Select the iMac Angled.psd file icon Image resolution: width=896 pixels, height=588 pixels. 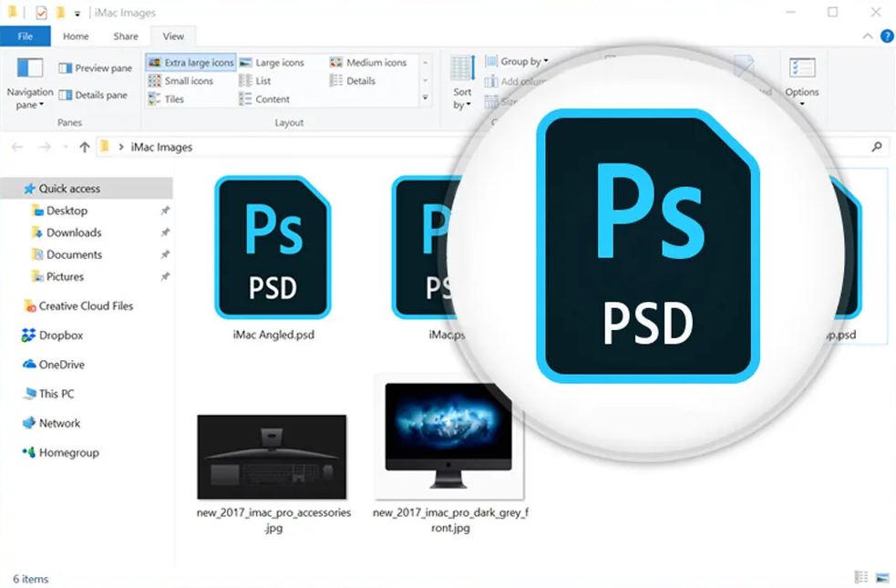coord(273,247)
